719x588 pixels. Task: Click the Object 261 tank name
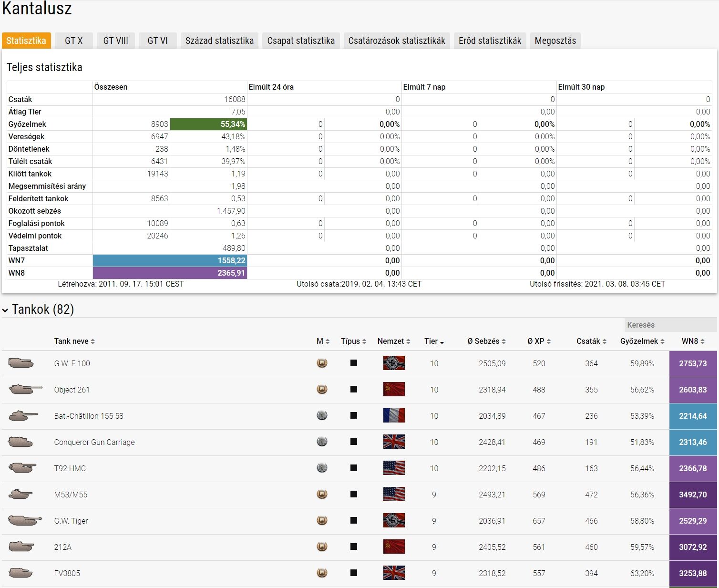click(72, 390)
